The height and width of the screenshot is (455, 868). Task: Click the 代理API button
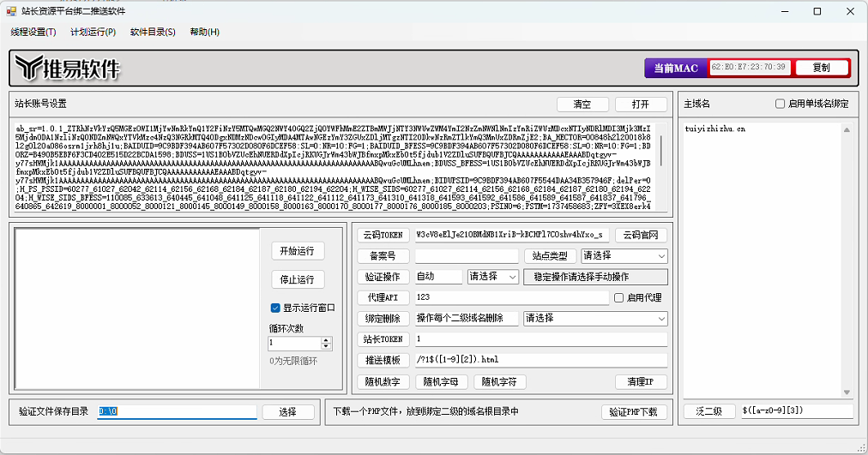tap(383, 297)
